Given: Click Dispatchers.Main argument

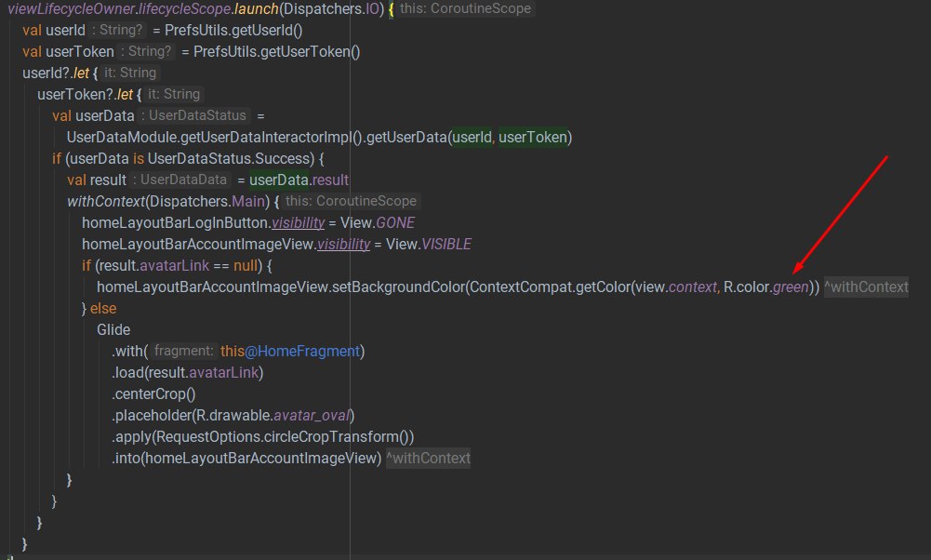Looking at the screenshot, I should (x=207, y=201).
